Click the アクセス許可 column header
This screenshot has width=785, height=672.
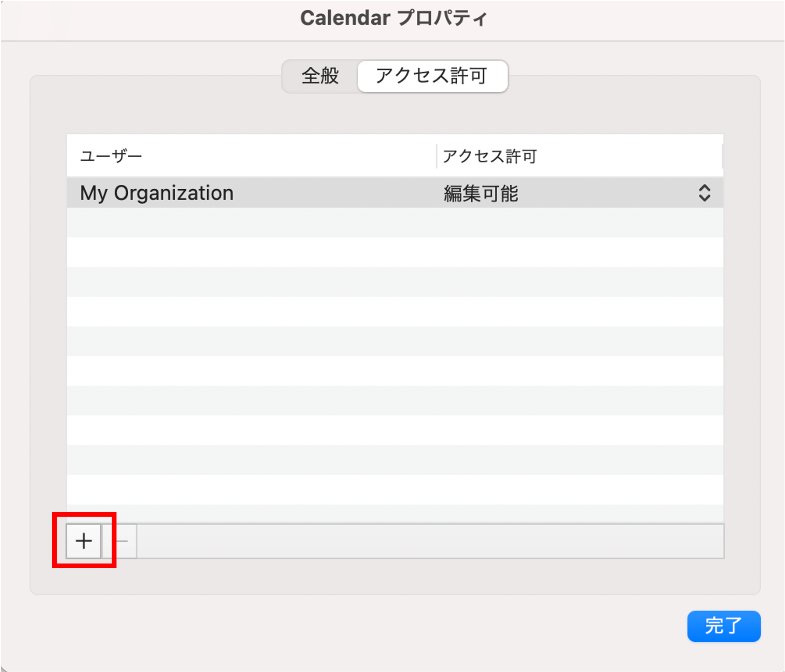coord(579,156)
